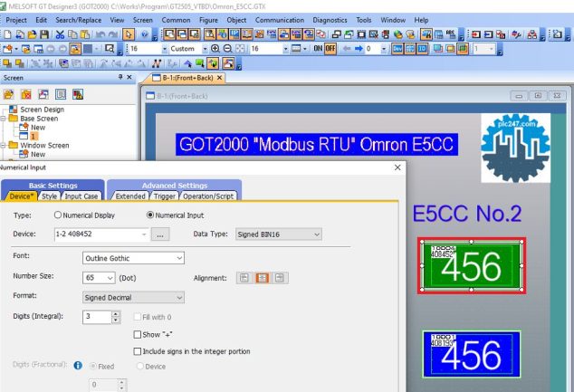Open the Communication menu
The image size is (574, 392).
(x=280, y=20)
